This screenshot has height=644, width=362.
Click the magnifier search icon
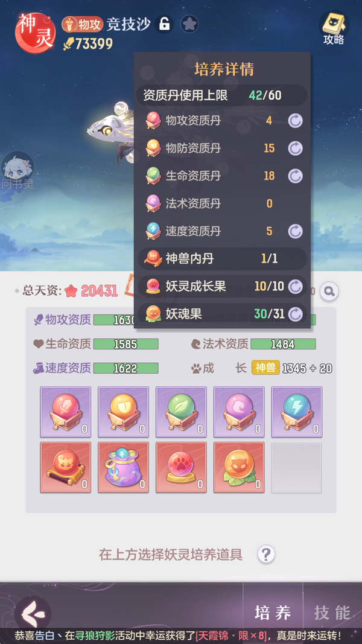[x=329, y=292]
